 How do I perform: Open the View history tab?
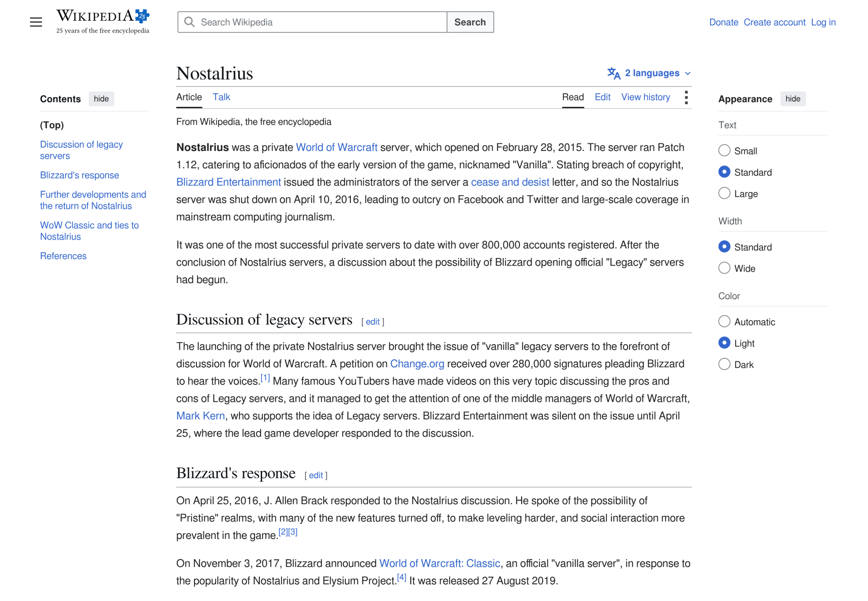(x=646, y=97)
